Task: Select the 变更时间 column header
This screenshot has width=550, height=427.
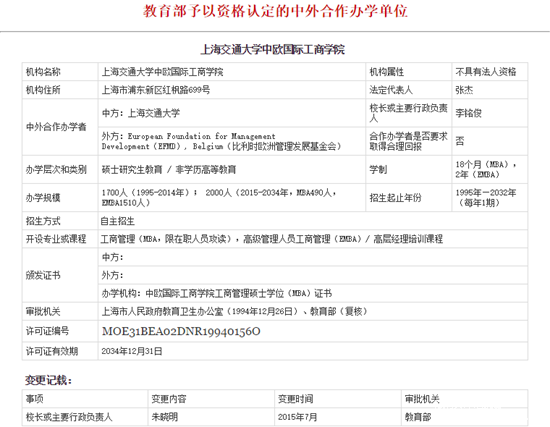Action: [x=338, y=399]
